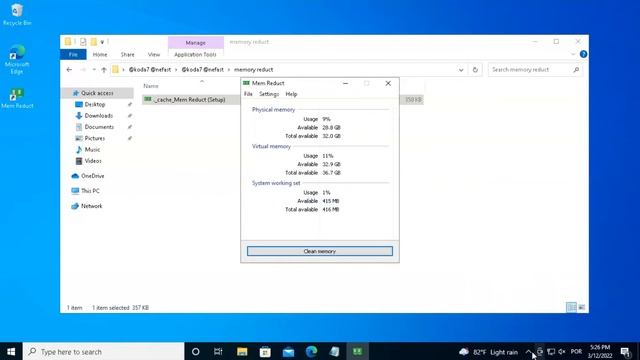Minimize the Mem Reduct window

pos(345,83)
